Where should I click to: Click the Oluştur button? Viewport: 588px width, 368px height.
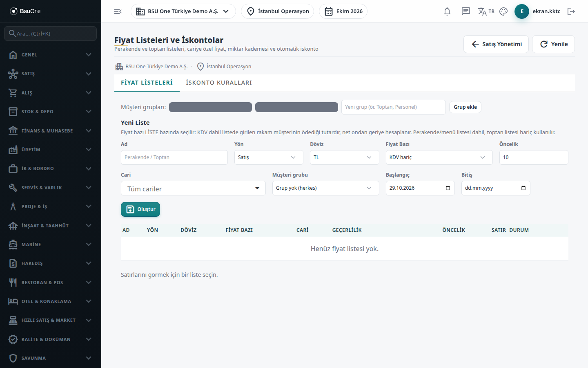tap(140, 209)
